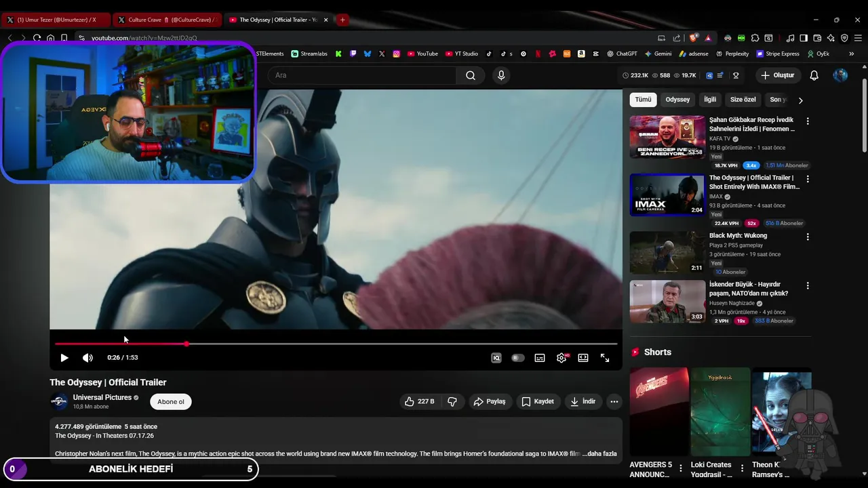Image resolution: width=868 pixels, height=488 pixels.
Task: Open the Oluştur create menu
Action: click(x=777, y=75)
